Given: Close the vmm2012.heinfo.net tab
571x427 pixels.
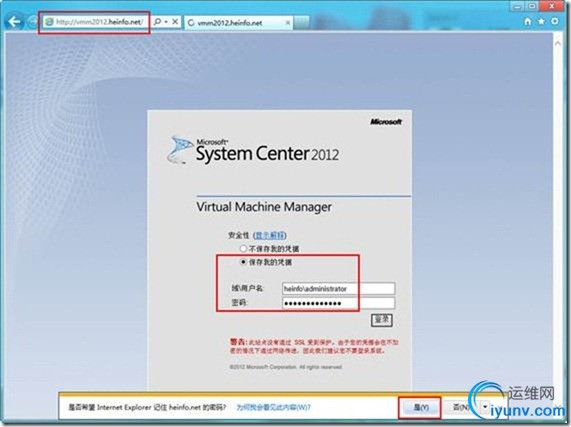Looking at the screenshot, I should pyautogui.click(x=287, y=23).
